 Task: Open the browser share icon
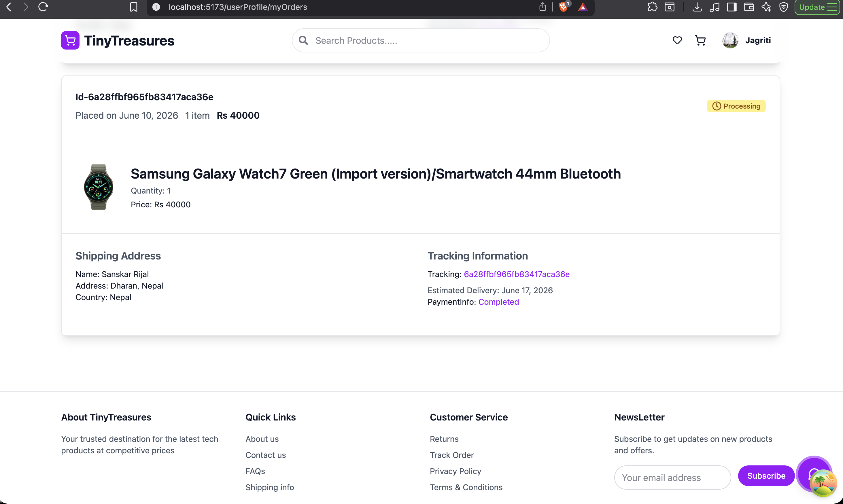coord(543,7)
